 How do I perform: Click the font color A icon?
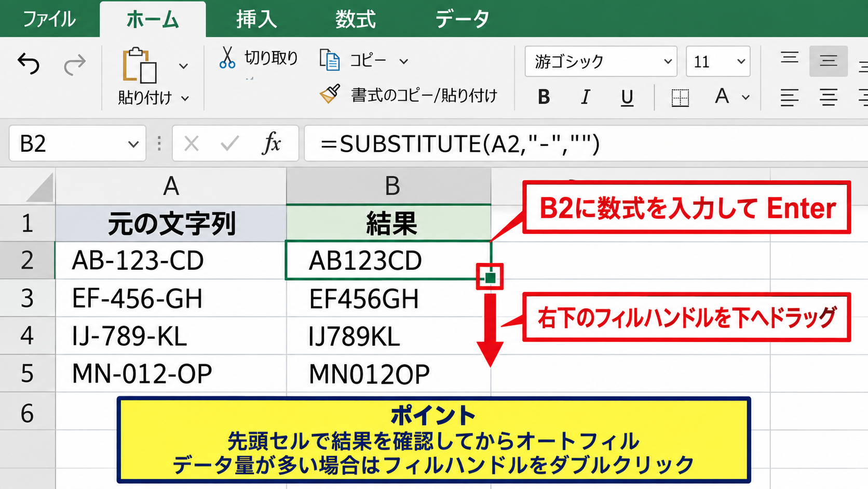[x=722, y=96]
